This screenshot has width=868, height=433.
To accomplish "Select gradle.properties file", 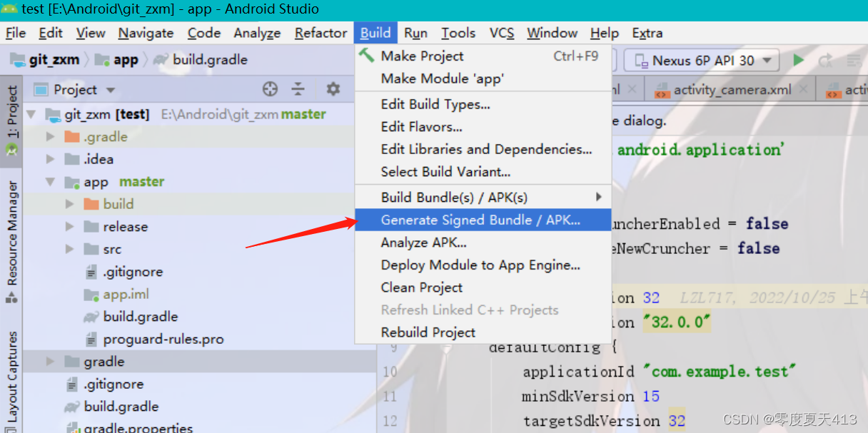I will tap(138, 428).
